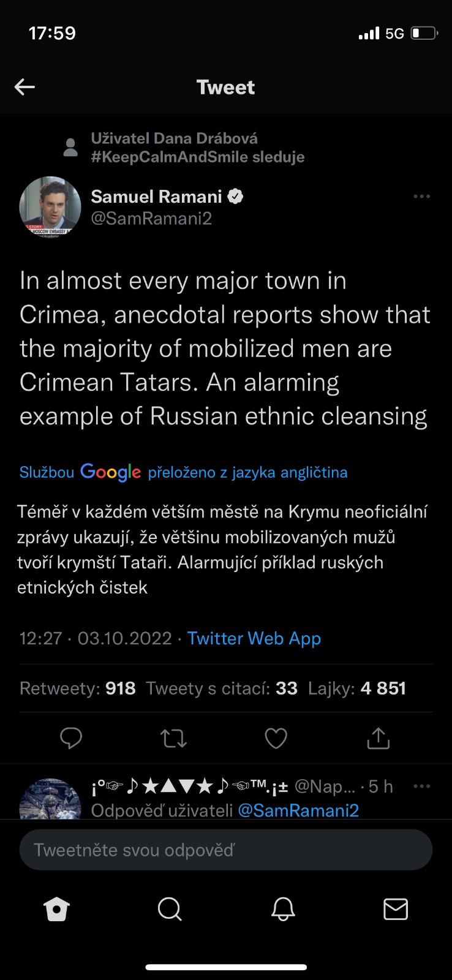Viewport: 452px width, 980px height.
Task: Open more options for Samuel Ramani's tweet
Action: coord(421,197)
